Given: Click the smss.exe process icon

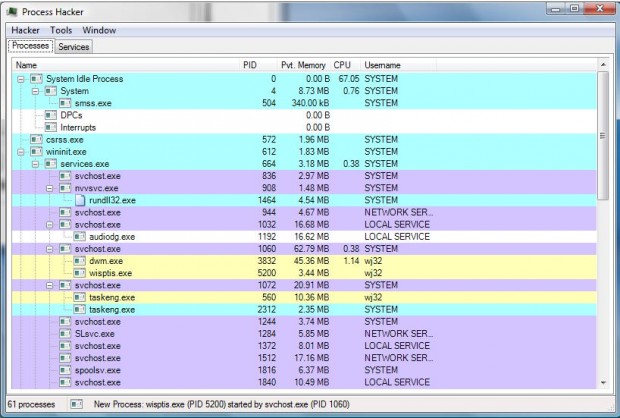Looking at the screenshot, I should pos(65,103).
